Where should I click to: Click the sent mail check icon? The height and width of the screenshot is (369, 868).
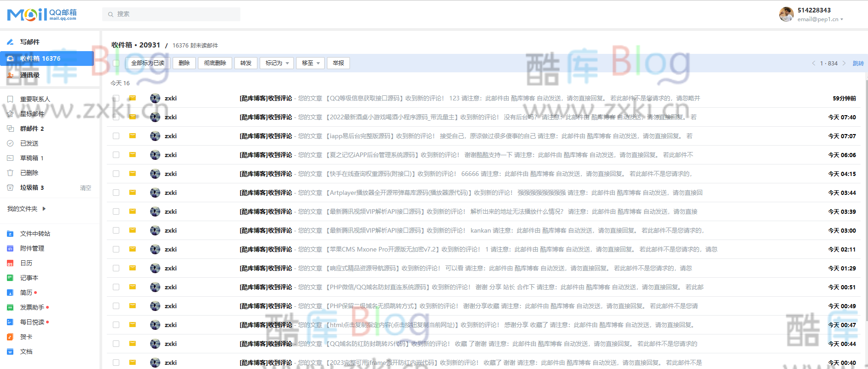10,143
